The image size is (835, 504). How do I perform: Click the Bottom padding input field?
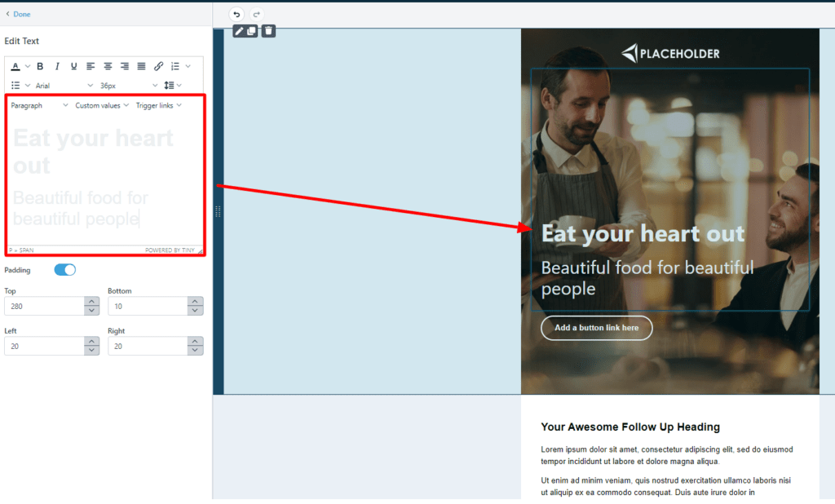(148, 307)
